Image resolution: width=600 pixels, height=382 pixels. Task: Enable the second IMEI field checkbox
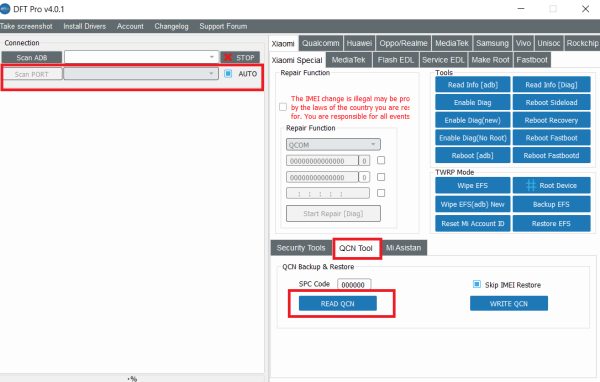coord(381,177)
